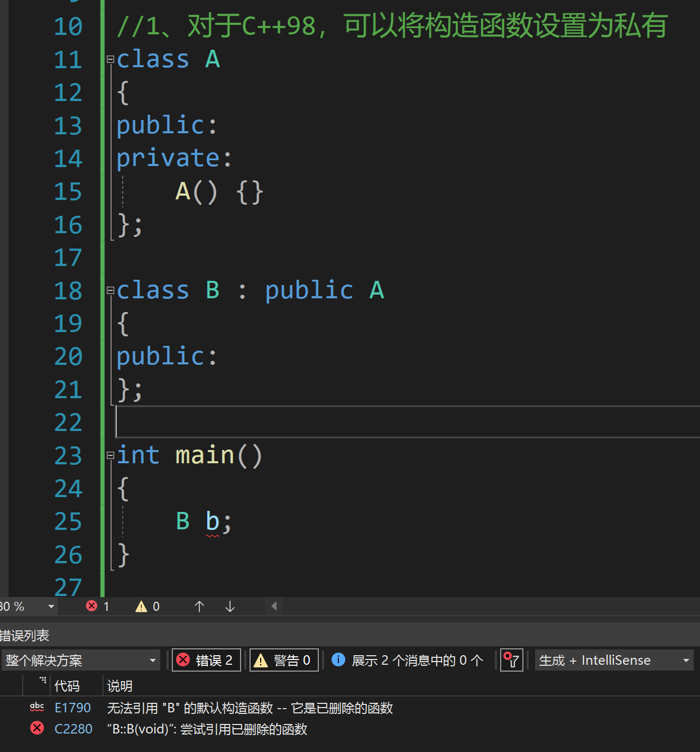The height and width of the screenshot is (752, 700).
Task: Collapse the class B code block
Action: pos(110,290)
